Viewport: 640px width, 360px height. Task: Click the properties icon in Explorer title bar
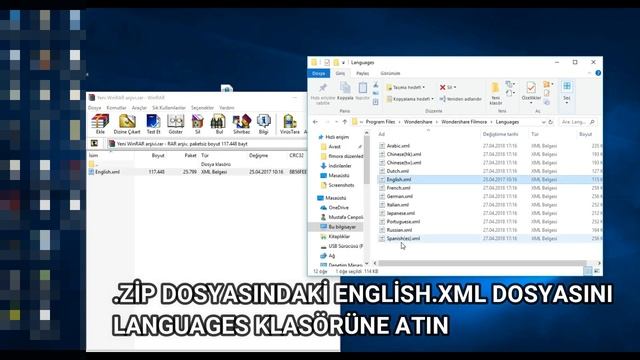pos(327,62)
